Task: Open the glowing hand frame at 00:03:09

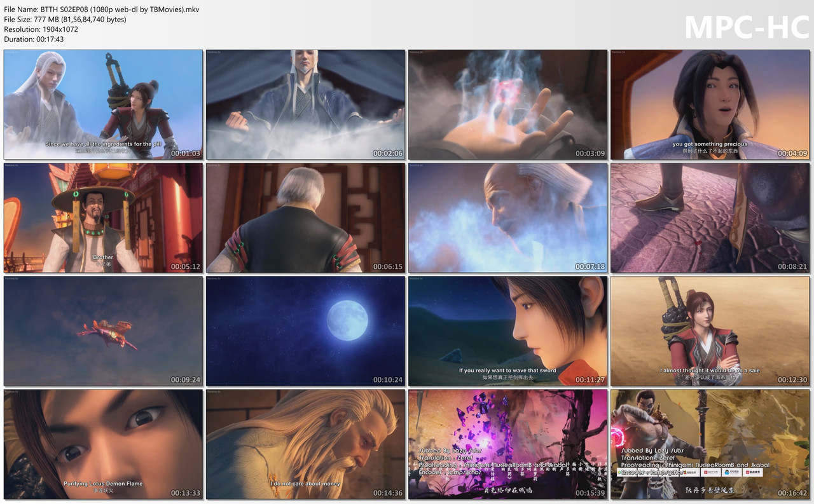Action: coord(507,105)
